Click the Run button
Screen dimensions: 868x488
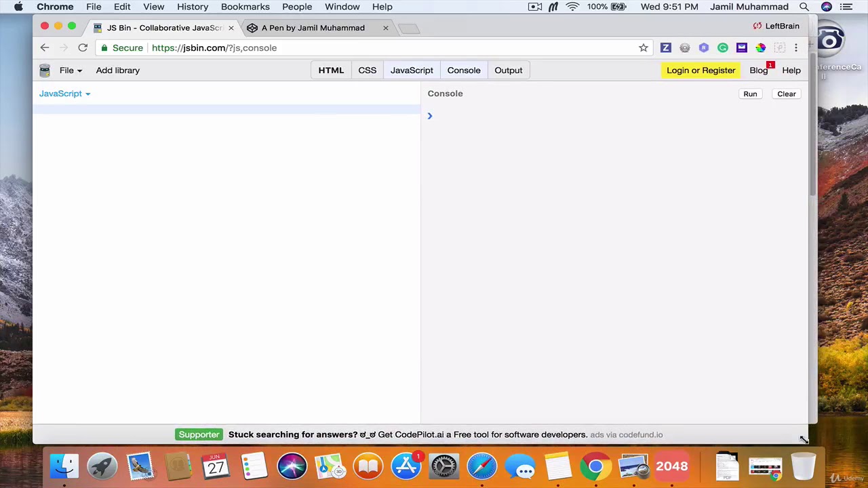pos(750,94)
